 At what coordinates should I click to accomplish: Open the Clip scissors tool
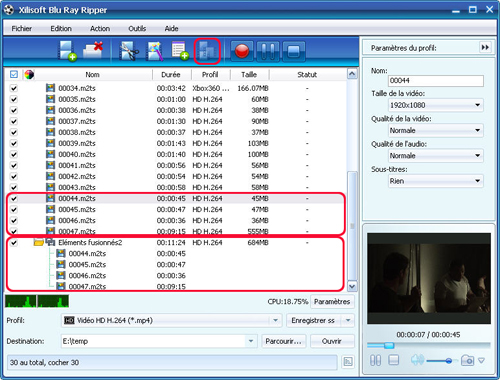pyautogui.click(x=129, y=51)
